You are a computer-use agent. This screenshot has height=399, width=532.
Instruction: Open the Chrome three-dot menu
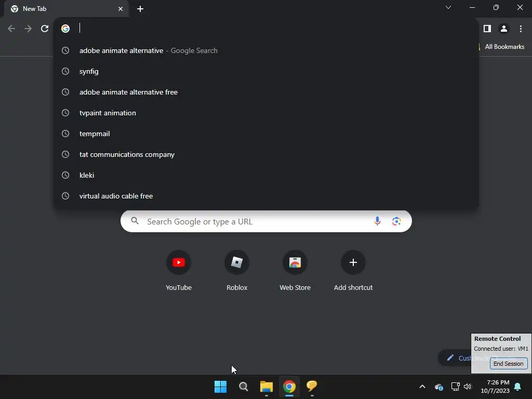521,29
